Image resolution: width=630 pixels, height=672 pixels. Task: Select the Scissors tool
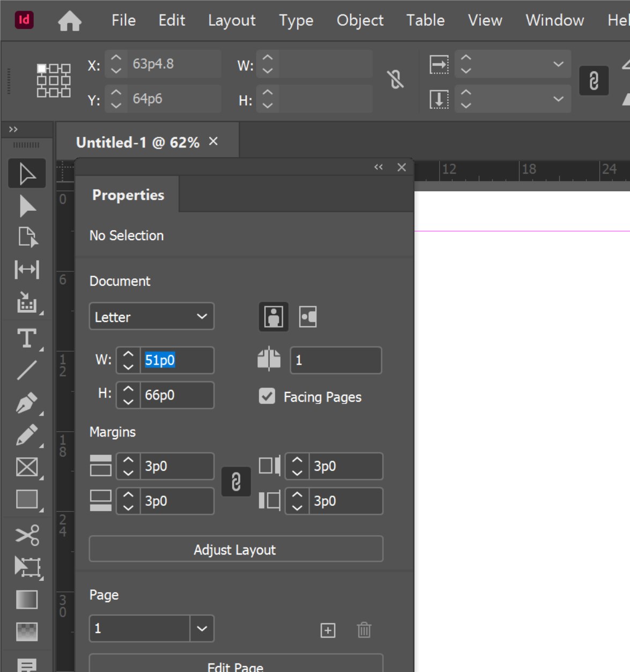(27, 535)
